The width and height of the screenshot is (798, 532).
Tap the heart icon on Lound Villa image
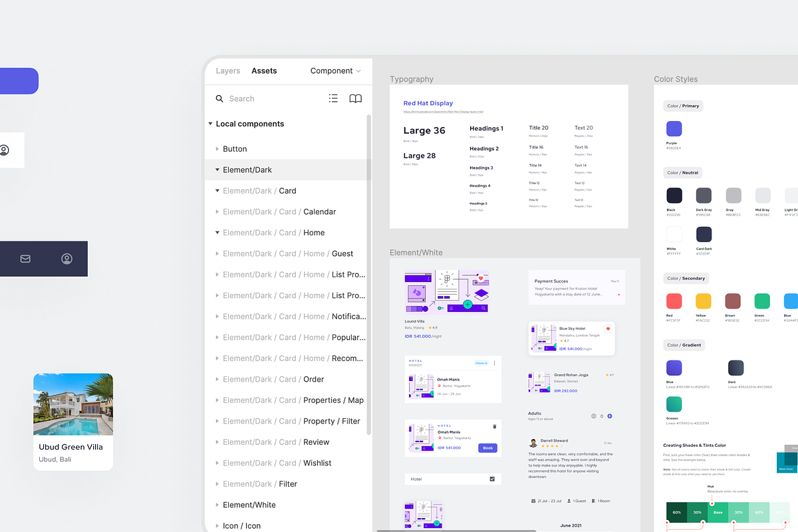[481, 278]
